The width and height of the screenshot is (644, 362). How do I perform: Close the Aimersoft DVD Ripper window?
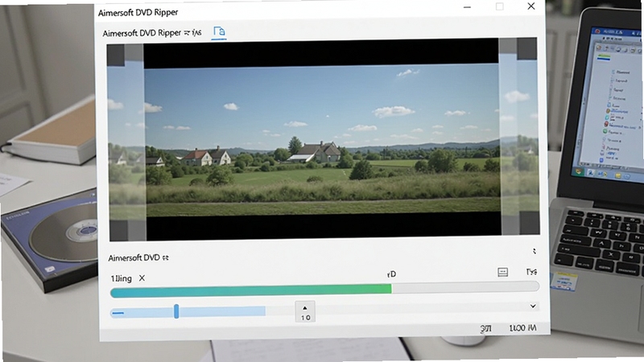[531, 6]
